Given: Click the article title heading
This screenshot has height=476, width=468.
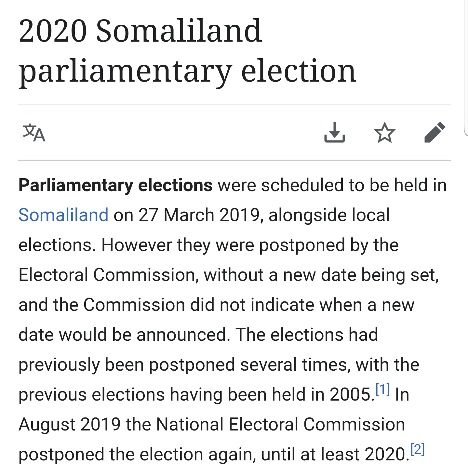Looking at the screenshot, I should 187,51.
